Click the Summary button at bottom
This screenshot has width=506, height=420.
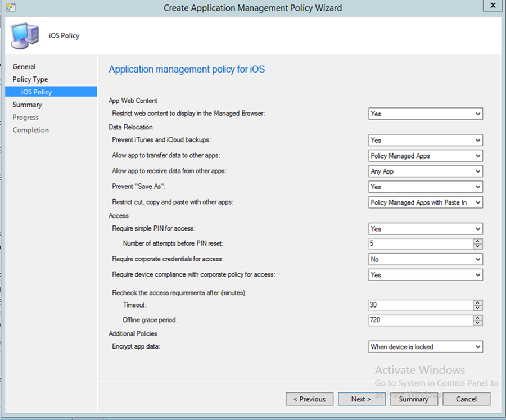(x=414, y=399)
